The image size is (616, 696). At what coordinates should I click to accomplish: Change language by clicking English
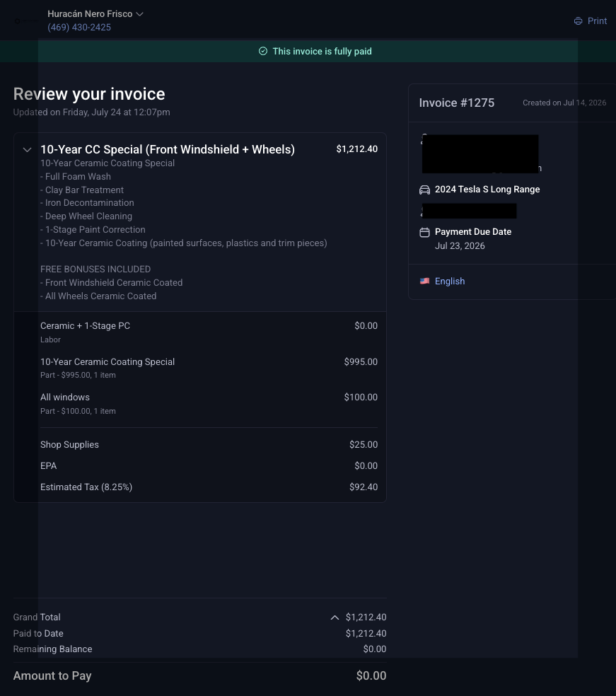pyautogui.click(x=450, y=281)
